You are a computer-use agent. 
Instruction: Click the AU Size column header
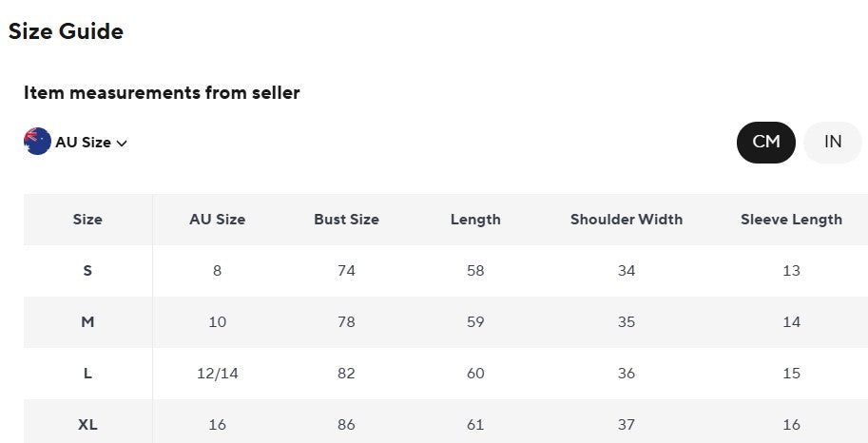[217, 220]
